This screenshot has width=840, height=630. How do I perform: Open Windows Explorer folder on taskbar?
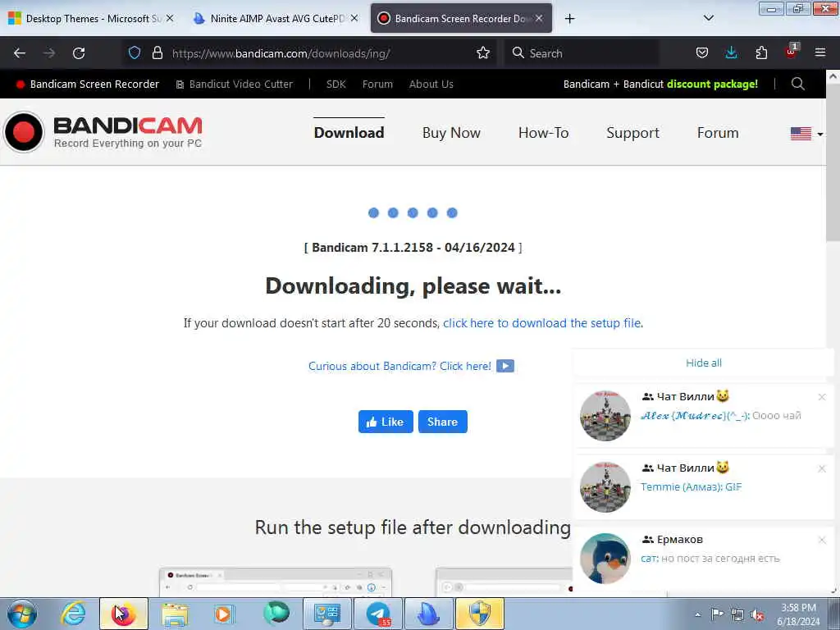click(x=176, y=614)
